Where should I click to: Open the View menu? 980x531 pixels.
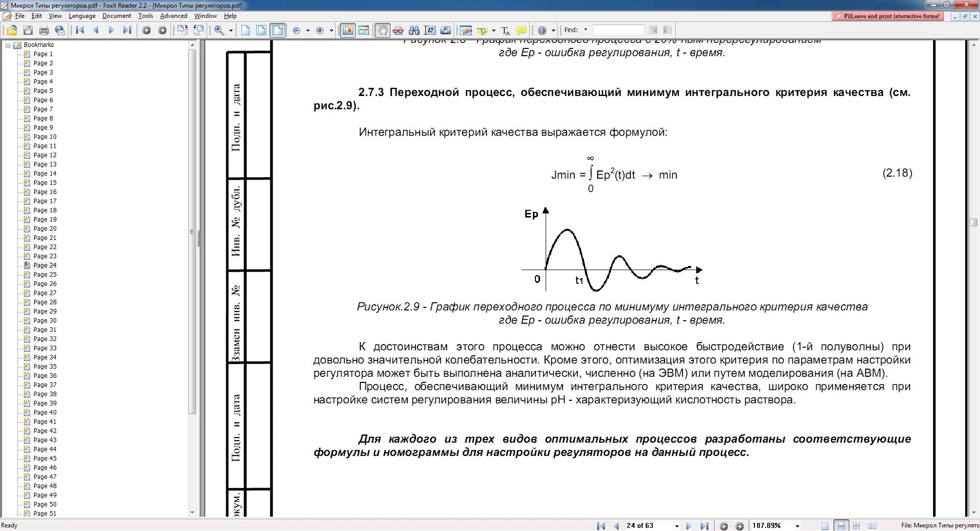(55, 16)
